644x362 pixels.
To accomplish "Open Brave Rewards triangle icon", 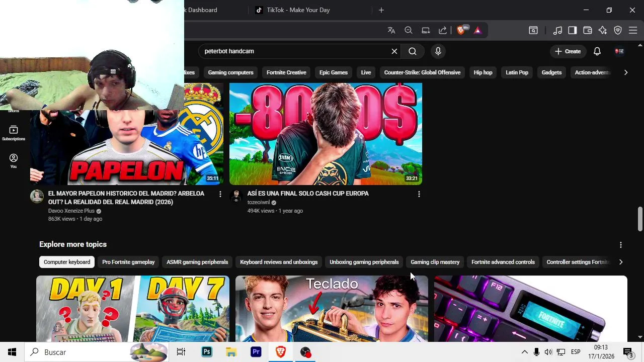I will 477,31.
